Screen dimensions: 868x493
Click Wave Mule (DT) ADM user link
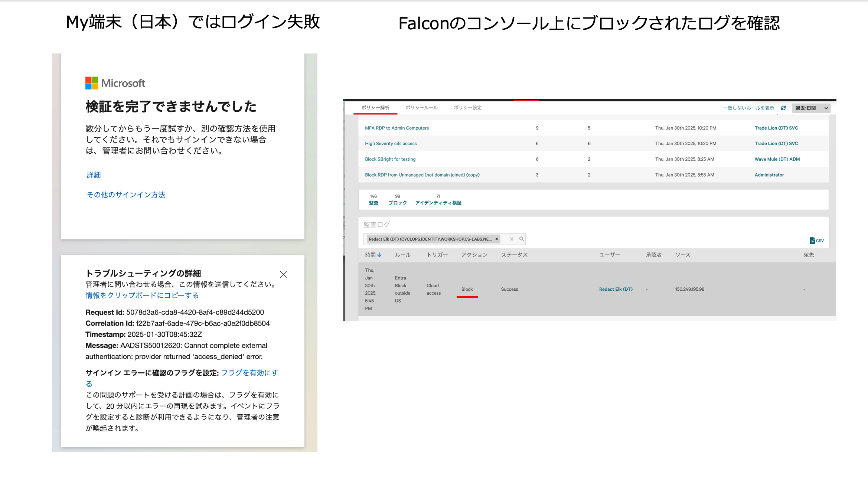(x=777, y=159)
